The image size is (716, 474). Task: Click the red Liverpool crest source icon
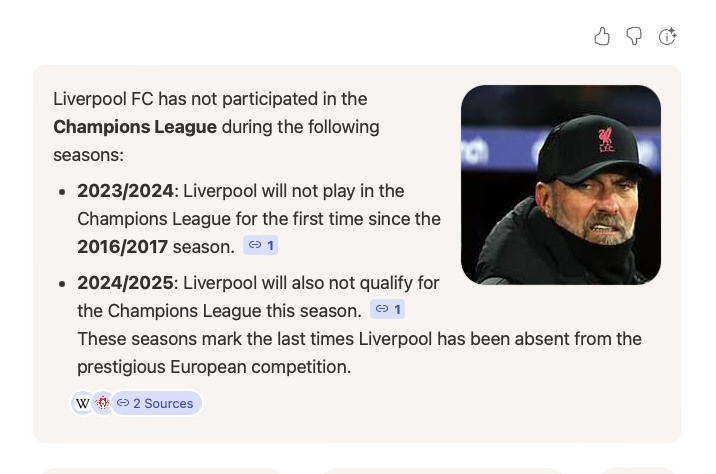[101, 403]
